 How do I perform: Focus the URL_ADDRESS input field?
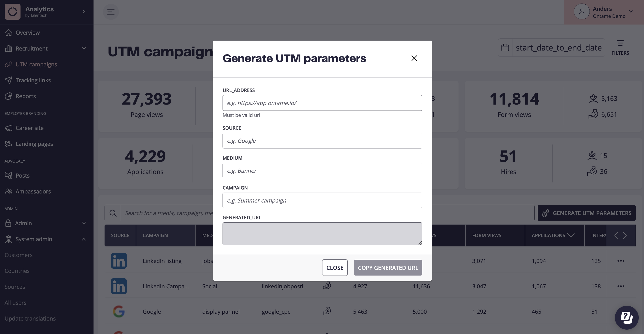(322, 103)
